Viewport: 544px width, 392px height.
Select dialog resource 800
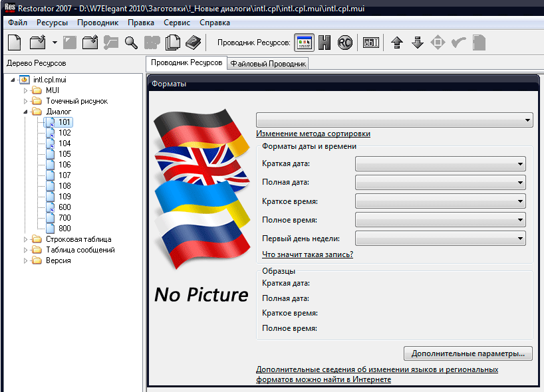point(65,229)
